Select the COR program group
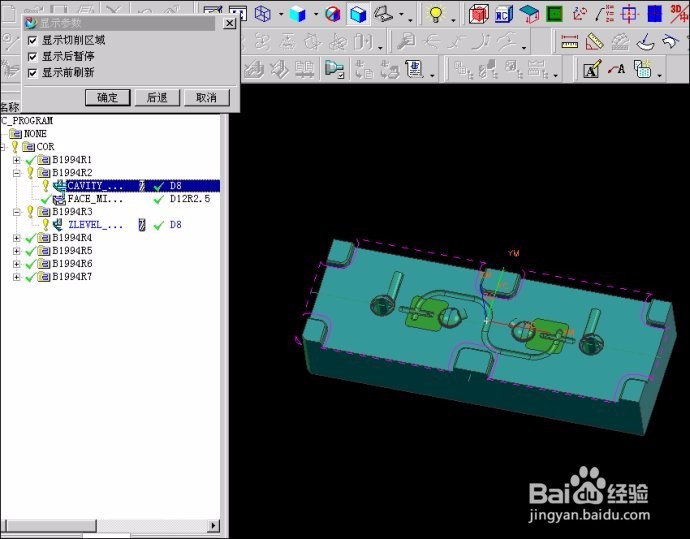 (x=39, y=147)
